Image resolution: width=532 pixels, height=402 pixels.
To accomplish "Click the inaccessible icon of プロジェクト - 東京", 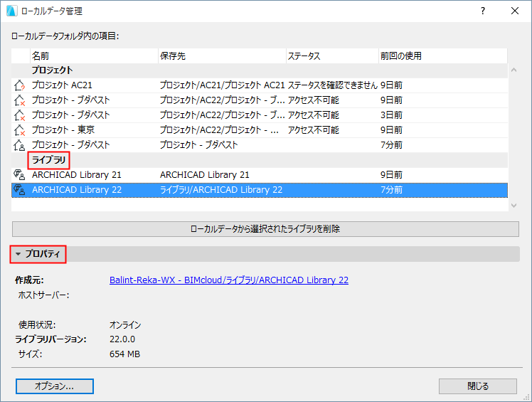I will click(x=19, y=130).
